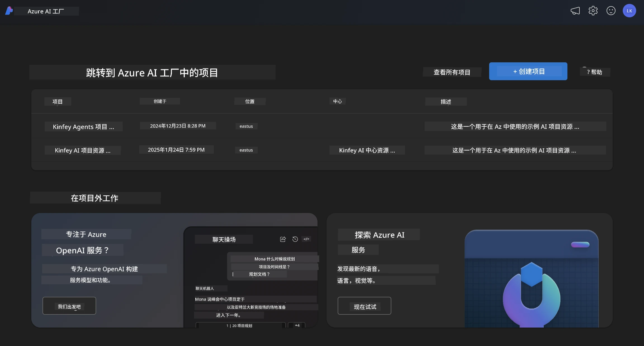
Task: Click the 在项目外工作 heading
Action: coord(95,198)
